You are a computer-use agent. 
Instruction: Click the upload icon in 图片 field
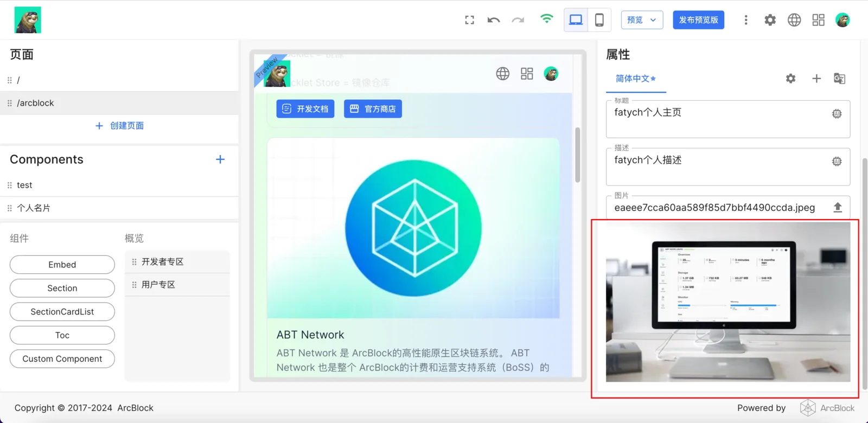click(838, 207)
